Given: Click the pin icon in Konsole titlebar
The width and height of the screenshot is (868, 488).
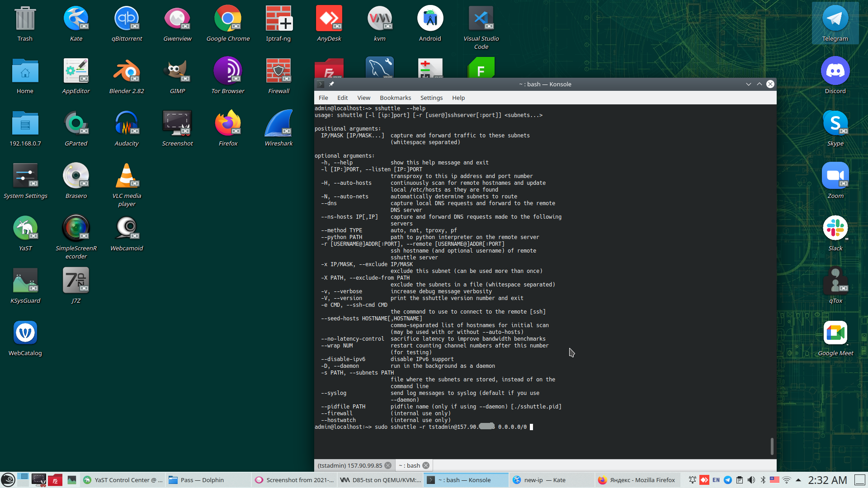Looking at the screenshot, I should pos(331,84).
